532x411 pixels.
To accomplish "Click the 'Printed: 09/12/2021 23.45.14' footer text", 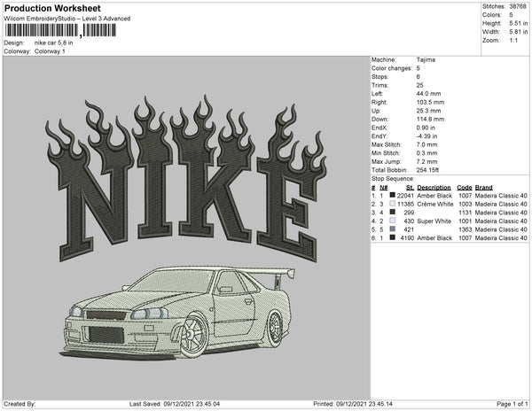I will coord(353,404).
